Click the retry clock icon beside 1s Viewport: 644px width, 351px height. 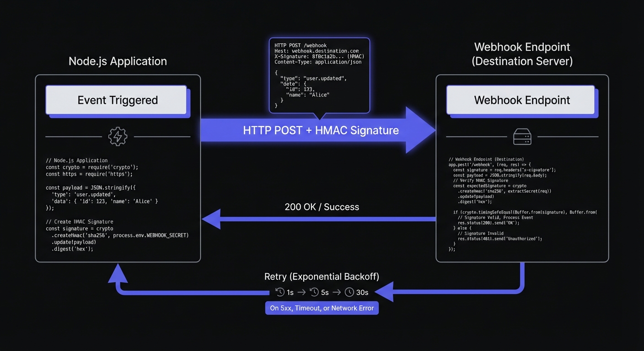coord(280,292)
